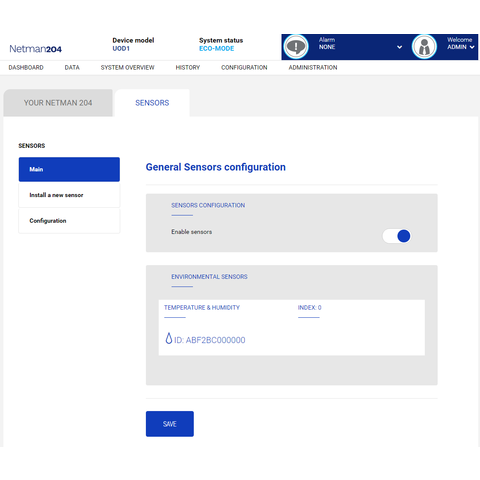
Task: Open the DASHBOARD menu
Action: click(26, 68)
